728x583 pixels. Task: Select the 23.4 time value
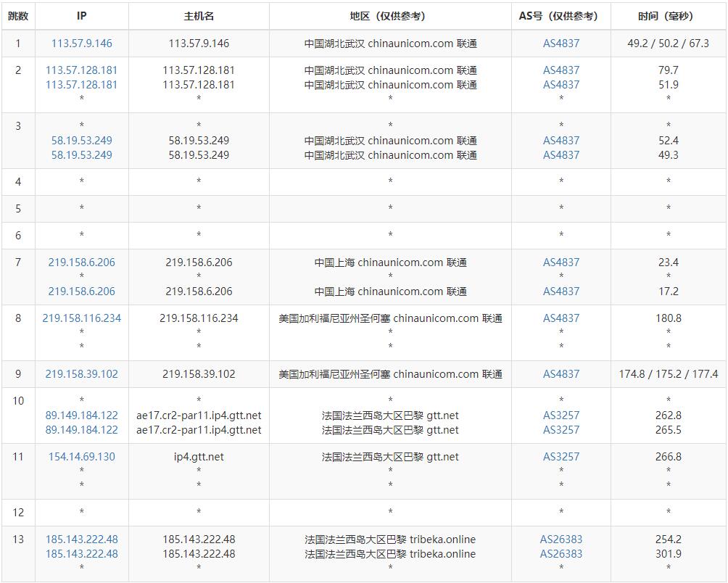coord(668,262)
